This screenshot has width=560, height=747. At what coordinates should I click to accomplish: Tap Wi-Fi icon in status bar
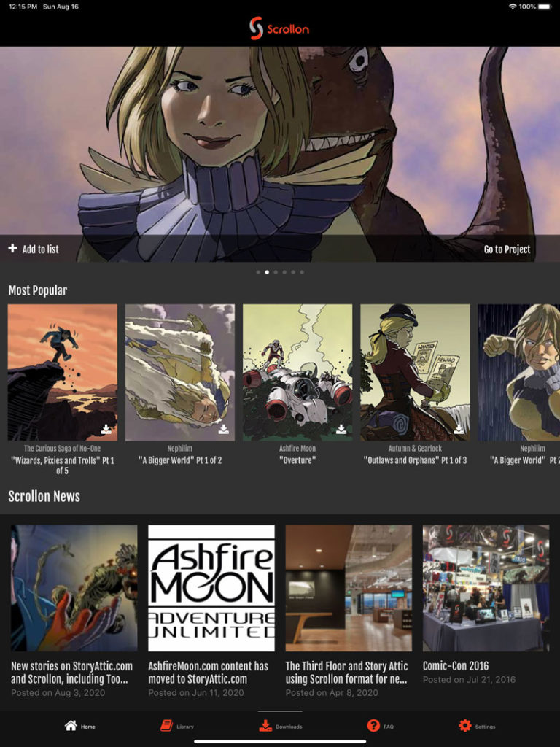click(x=513, y=7)
